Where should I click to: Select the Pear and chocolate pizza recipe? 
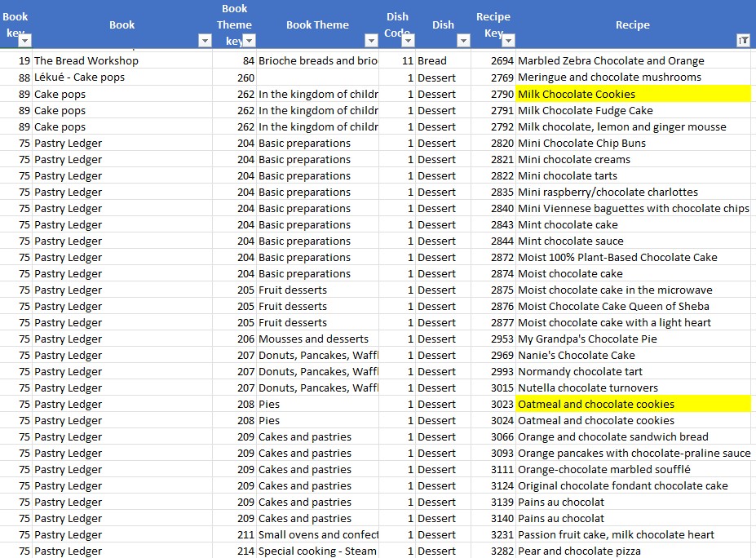click(579, 551)
